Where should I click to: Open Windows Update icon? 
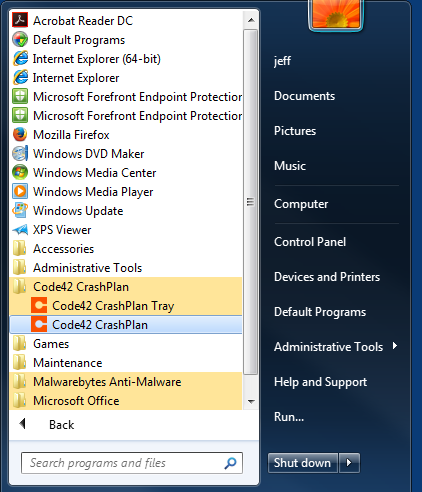pos(20,210)
